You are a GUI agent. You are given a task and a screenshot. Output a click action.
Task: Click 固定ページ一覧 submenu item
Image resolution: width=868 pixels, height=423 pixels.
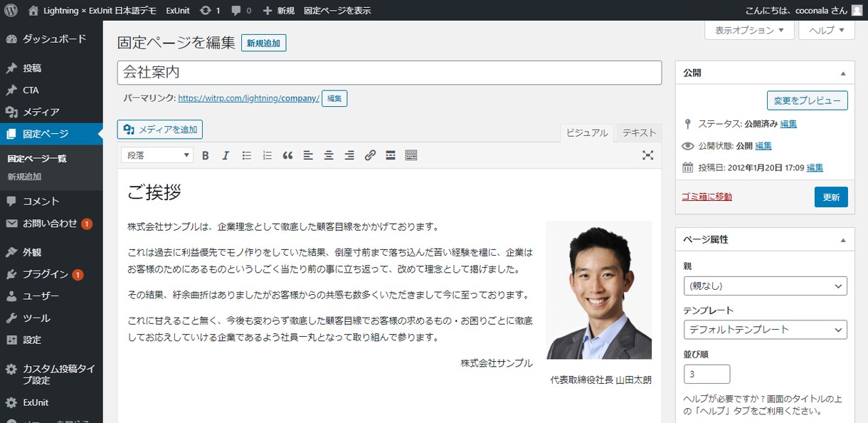(x=37, y=159)
